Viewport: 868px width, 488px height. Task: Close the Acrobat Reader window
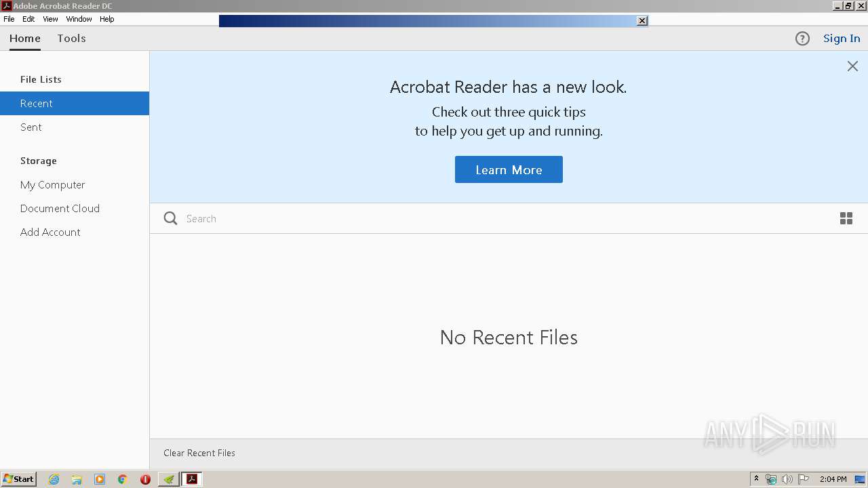point(861,5)
